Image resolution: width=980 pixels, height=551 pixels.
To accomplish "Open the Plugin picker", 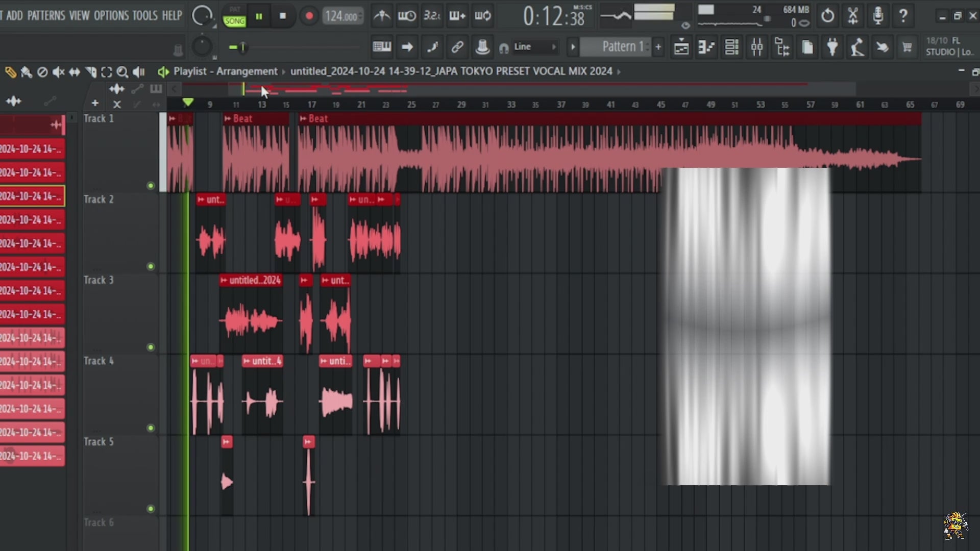I will [x=832, y=46].
